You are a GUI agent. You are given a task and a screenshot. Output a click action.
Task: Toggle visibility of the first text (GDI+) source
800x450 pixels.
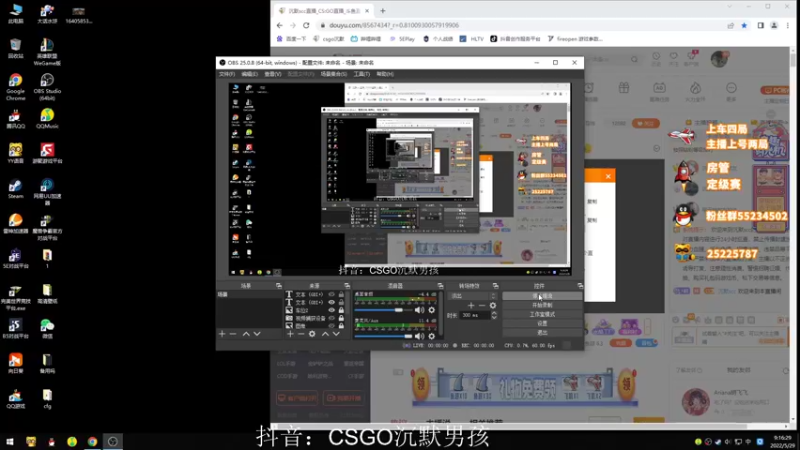point(332,294)
